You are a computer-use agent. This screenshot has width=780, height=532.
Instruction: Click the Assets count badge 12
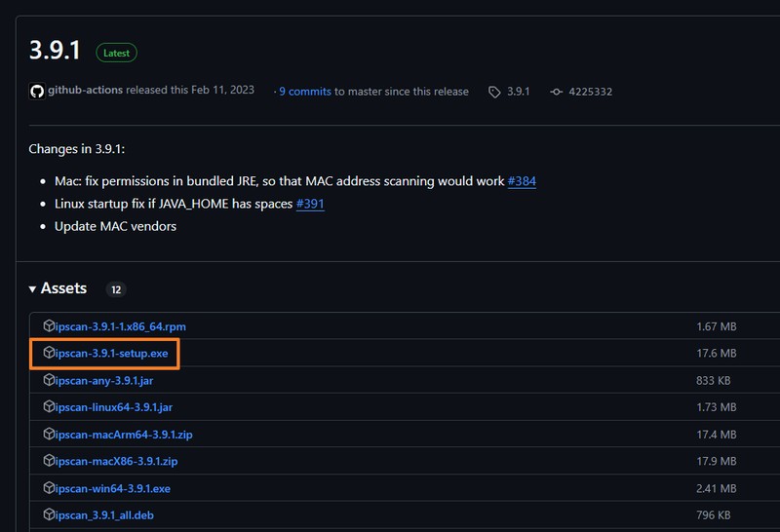[116, 289]
